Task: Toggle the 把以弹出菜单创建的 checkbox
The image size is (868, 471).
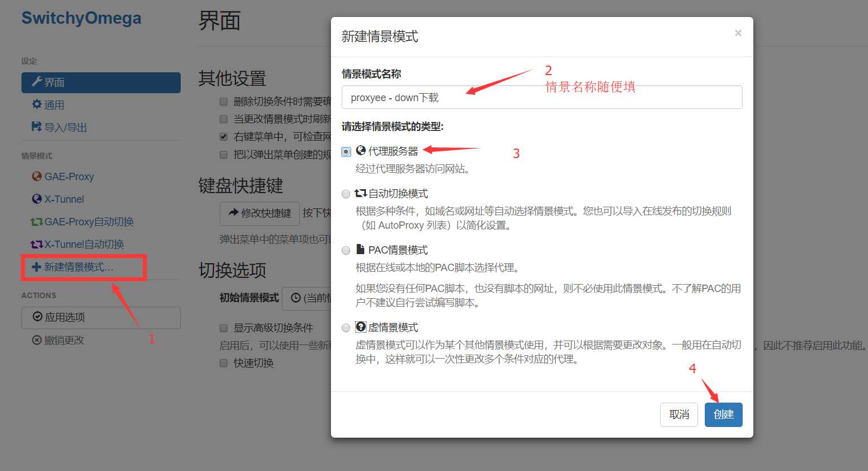Action: 224,154
